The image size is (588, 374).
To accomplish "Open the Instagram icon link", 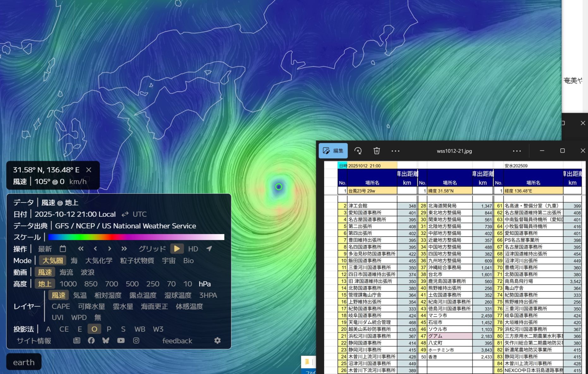I will coord(136,341).
